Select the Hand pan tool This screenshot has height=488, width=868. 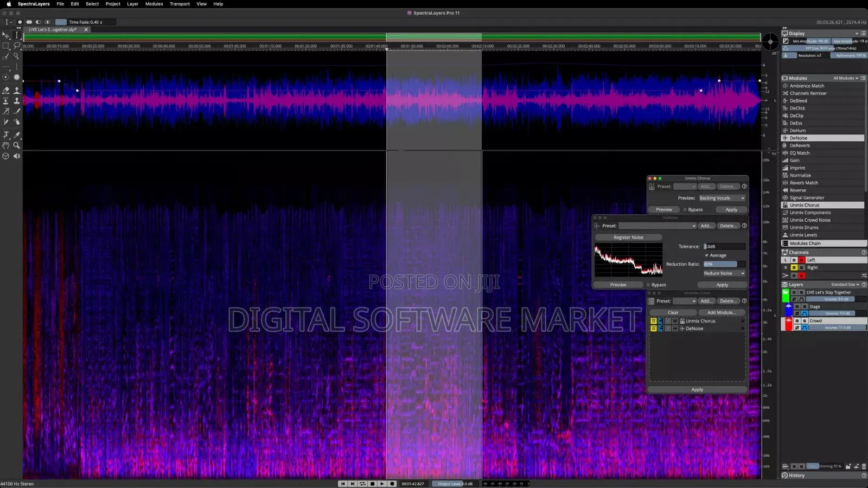(6, 145)
